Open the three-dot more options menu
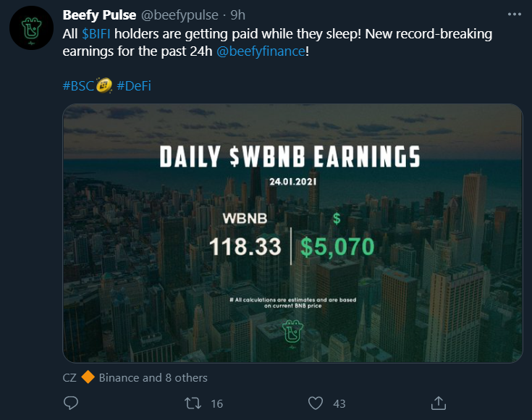Screen dimensions: 532x420 tap(513, 14)
